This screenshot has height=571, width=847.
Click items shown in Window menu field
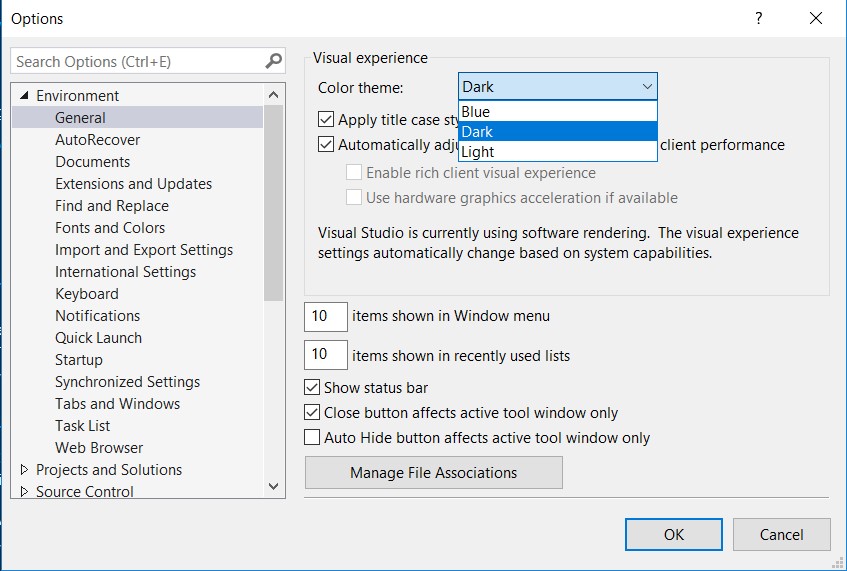[x=326, y=317]
